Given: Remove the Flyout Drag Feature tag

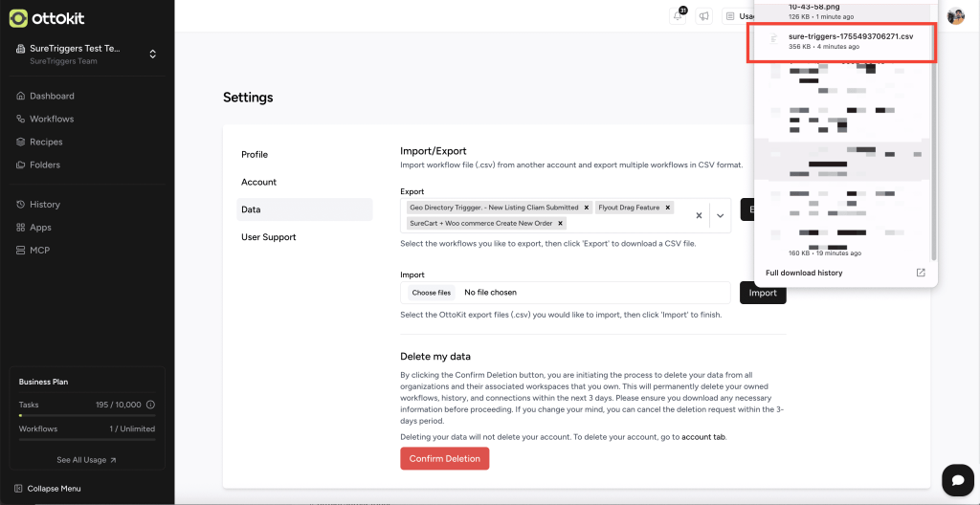Looking at the screenshot, I should coord(668,208).
